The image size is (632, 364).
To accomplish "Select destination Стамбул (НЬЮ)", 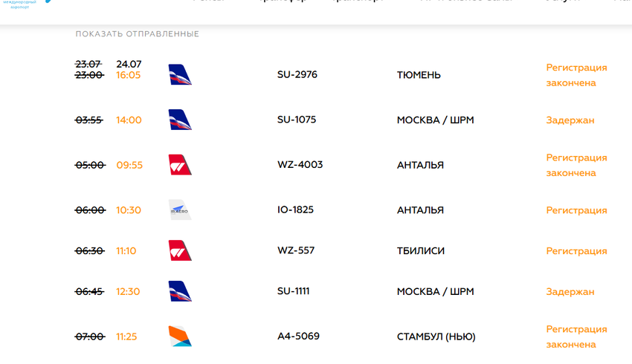I will [434, 337].
